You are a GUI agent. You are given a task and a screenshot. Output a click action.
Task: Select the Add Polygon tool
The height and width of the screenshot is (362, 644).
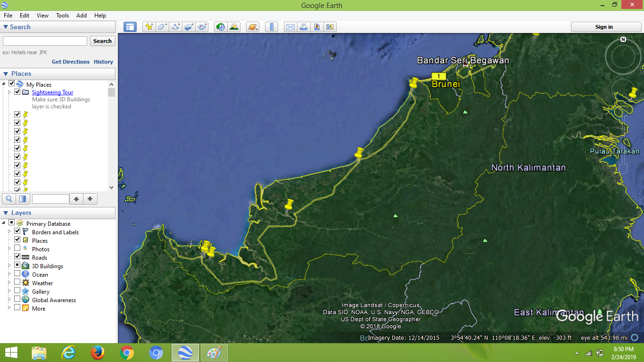coord(162,27)
